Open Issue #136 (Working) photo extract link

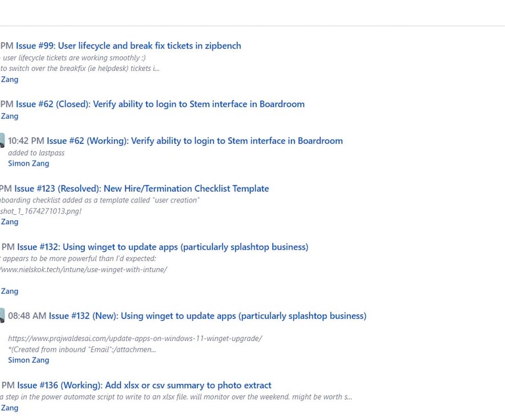(x=144, y=386)
